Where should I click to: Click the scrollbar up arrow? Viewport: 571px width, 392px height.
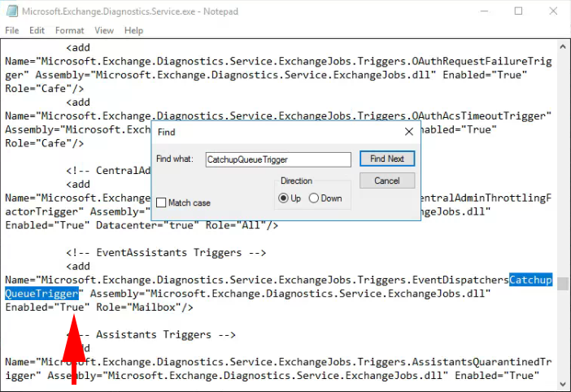tap(563, 46)
